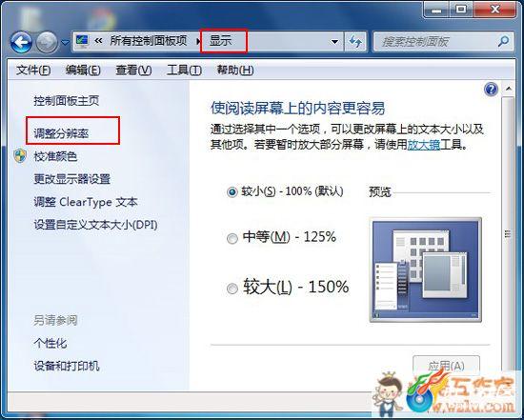Open the address bar history dropdown
The image size is (524, 420).
point(334,42)
